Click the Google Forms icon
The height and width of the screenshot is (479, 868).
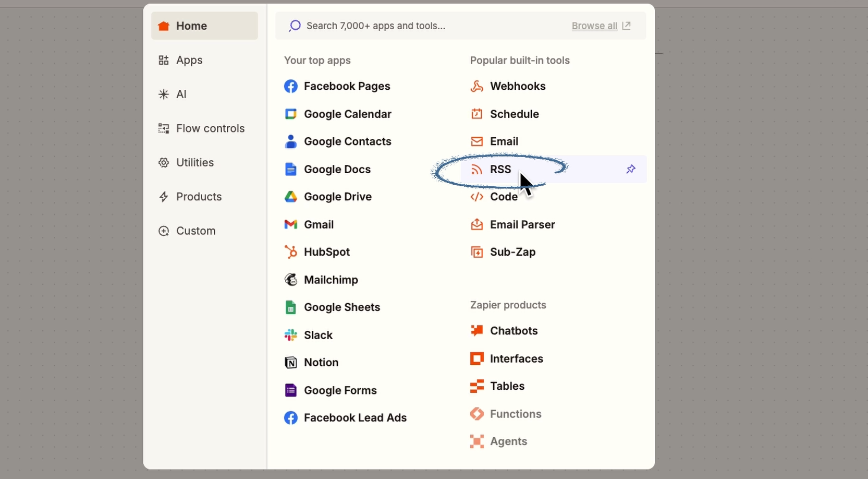(291, 390)
